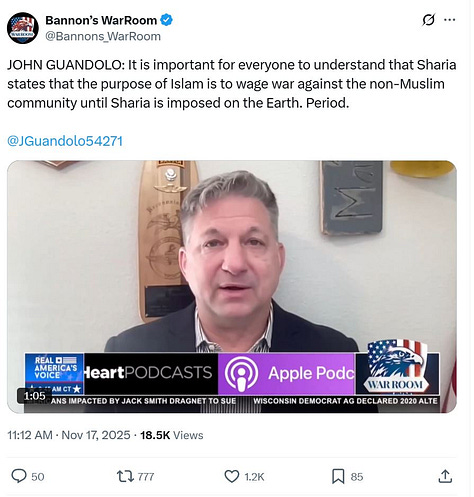
Task: Click the 1.2K likes count
Action: pos(254,477)
